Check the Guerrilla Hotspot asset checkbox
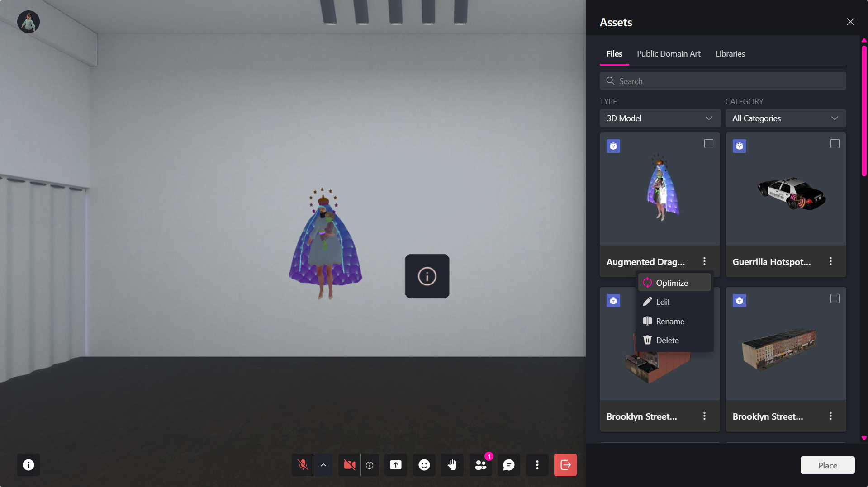The width and height of the screenshot is (868, 487). tap(835, 144)
